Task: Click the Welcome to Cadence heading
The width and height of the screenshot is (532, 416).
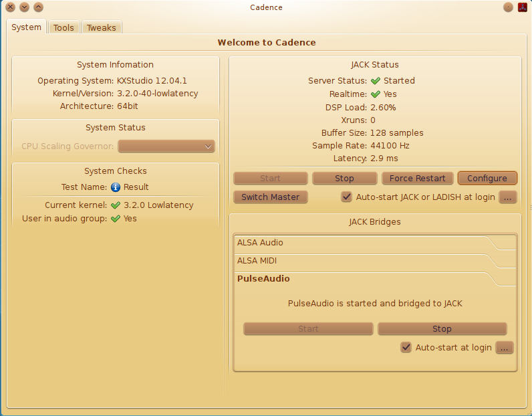Action: click(267, 42)
